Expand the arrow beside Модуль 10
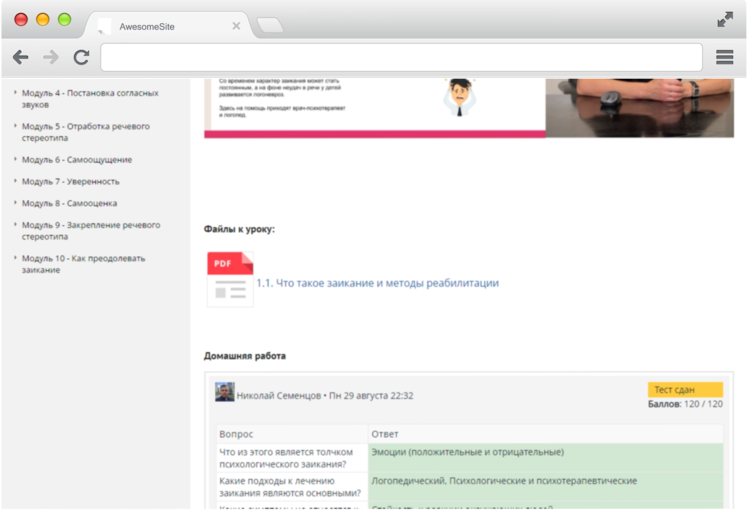The image size is (749, 510). (x=15, y=258)
